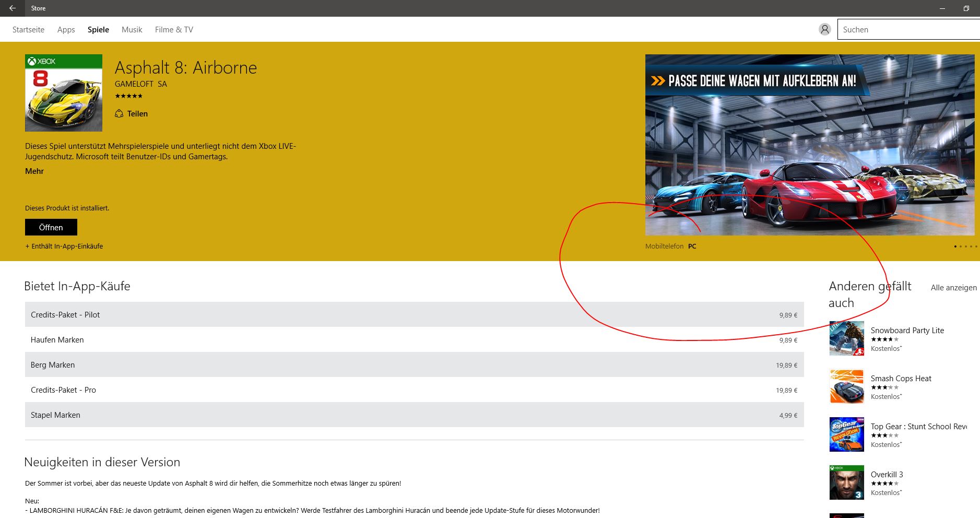
Task: Share the game via Teilen
Action: (137, 114)
